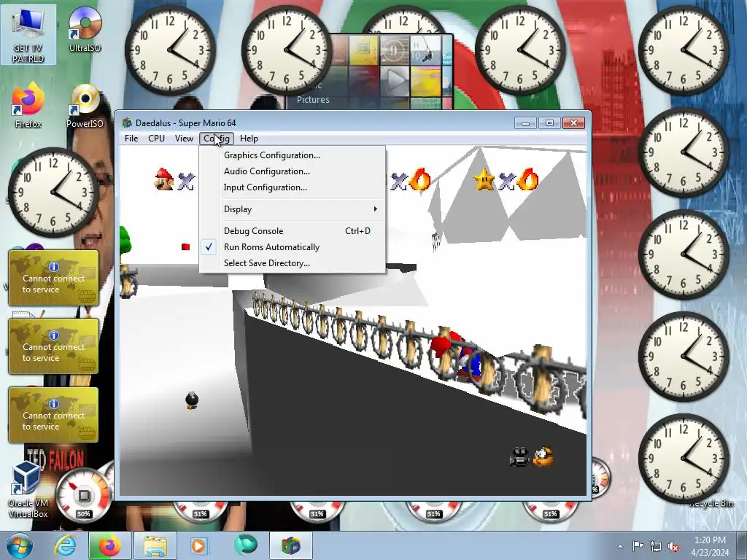This screenshot has width=747, height=560.
Task: Switch to Firefox on the taskbar
Action: [x=109, y=545]
